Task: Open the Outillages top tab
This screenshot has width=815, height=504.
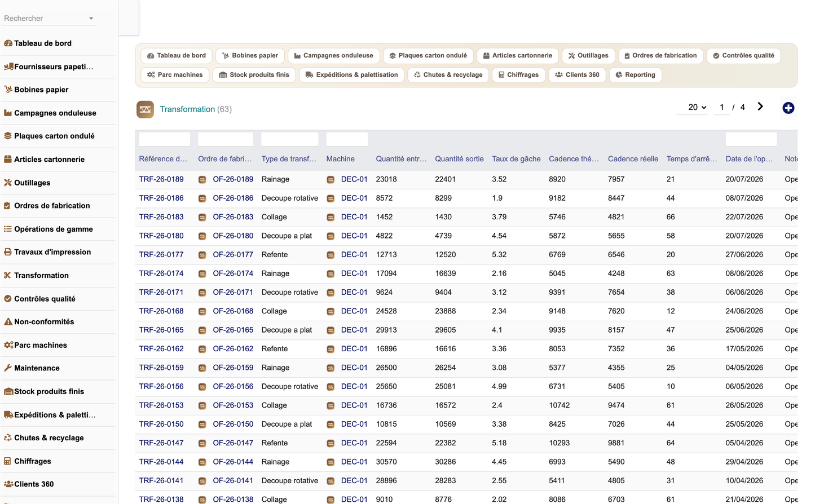Action: tap(588, 56)
